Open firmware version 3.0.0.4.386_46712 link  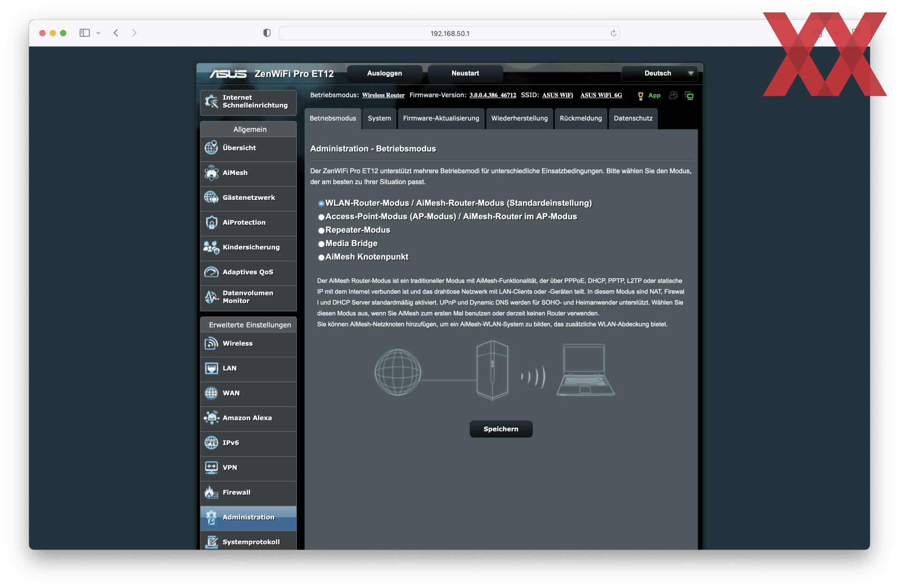click(x=493, y=96)
